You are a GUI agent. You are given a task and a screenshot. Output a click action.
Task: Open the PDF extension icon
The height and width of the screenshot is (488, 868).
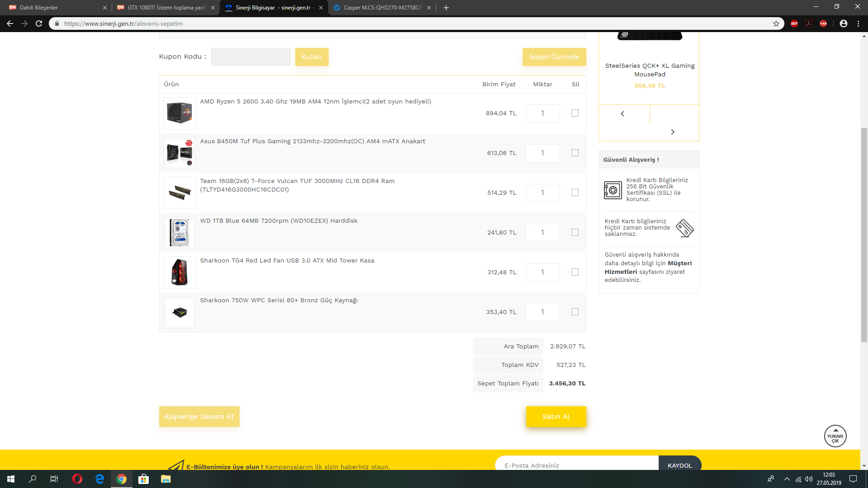click(x=809, y=23)
